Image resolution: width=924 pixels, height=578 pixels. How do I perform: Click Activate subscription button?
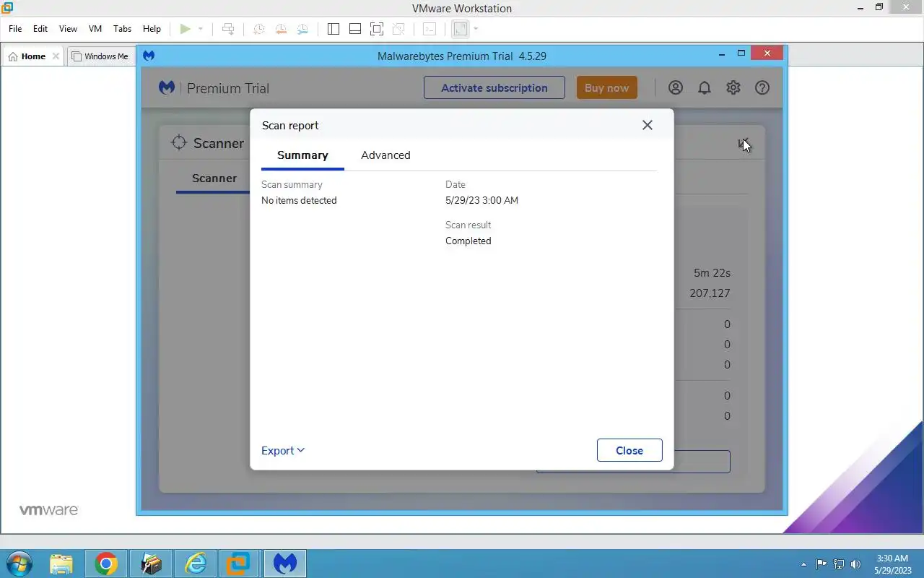point(494,87)
